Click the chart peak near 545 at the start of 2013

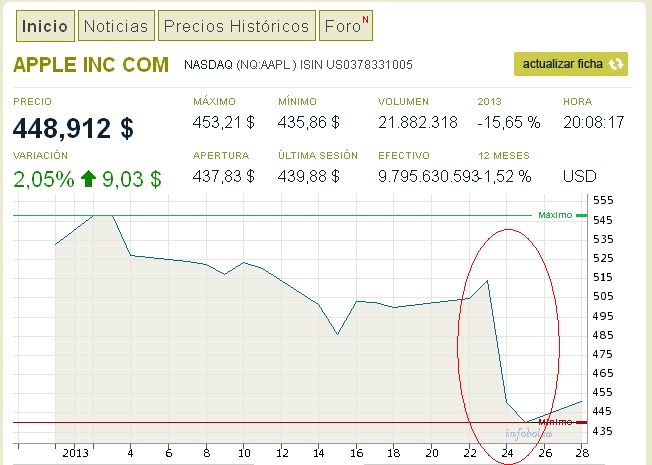[103, 215]
